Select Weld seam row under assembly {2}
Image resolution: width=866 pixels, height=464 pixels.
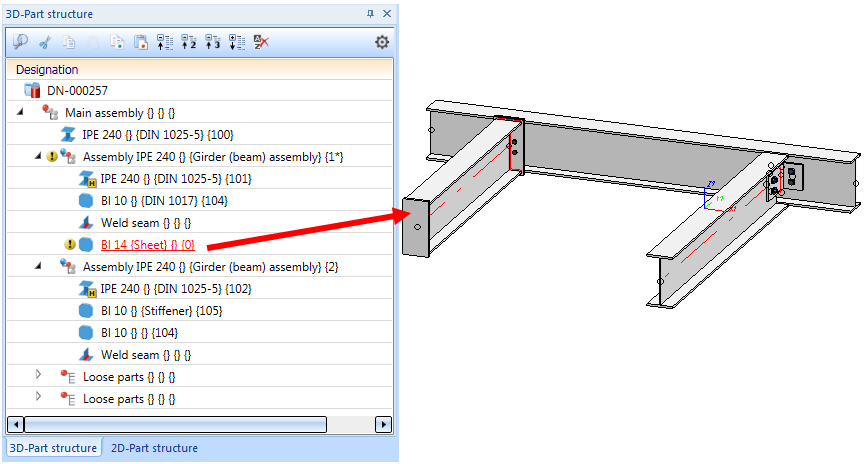pos(146,355)
